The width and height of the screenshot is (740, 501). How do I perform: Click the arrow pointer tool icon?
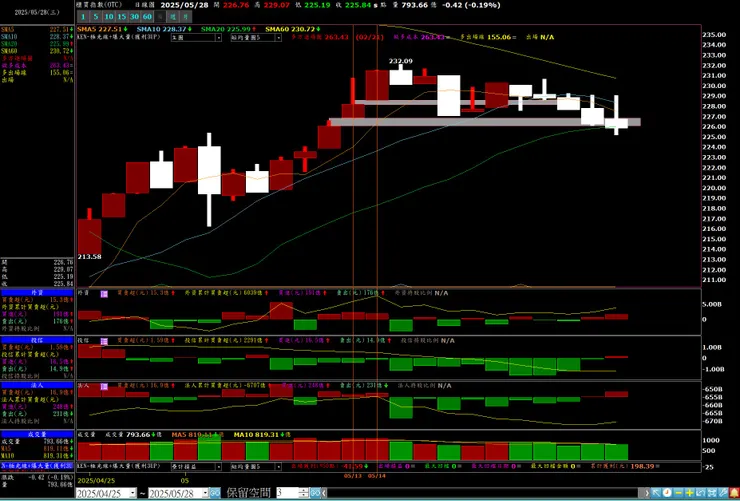click(656, 493)
